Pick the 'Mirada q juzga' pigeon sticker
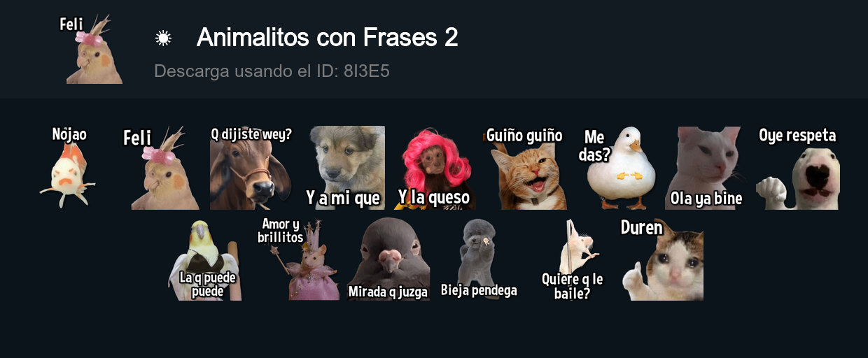 (x=388, y=259)
